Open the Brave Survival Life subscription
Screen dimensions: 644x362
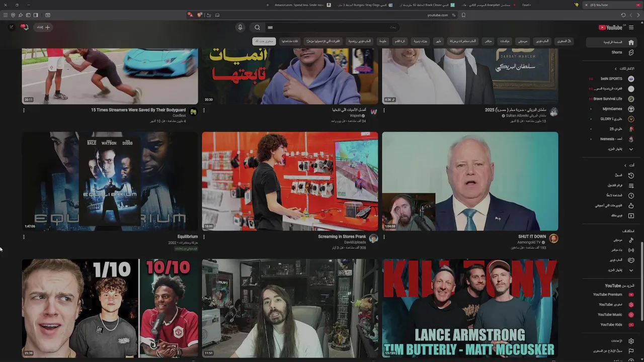point(611,99)
